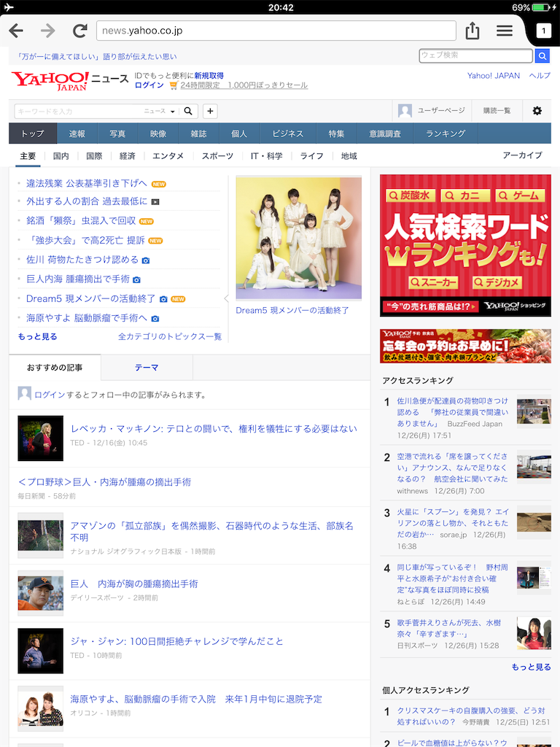
Task: Click the blue web search magnifier button
Action: [x=542, y=55]
